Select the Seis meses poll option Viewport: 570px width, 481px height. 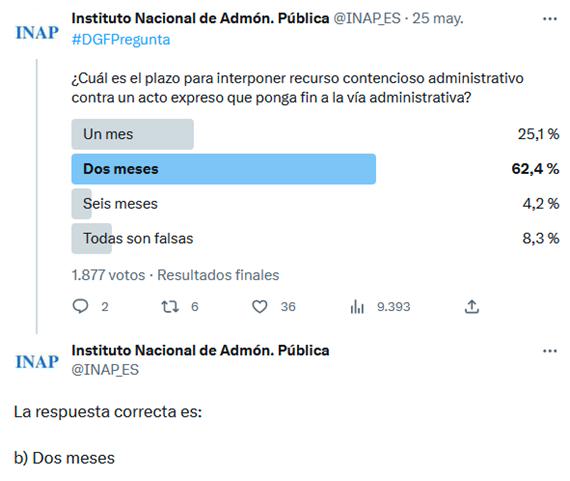point(120,204)
